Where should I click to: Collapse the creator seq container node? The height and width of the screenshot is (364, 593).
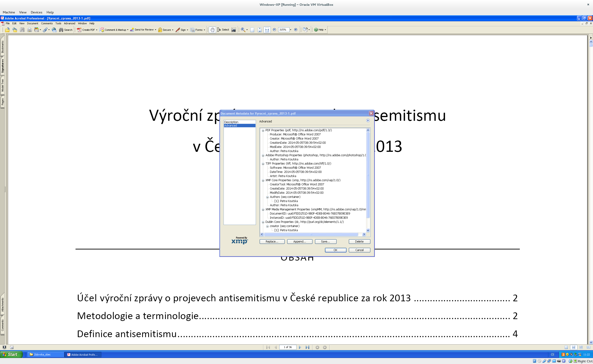[x=268, y=226]
